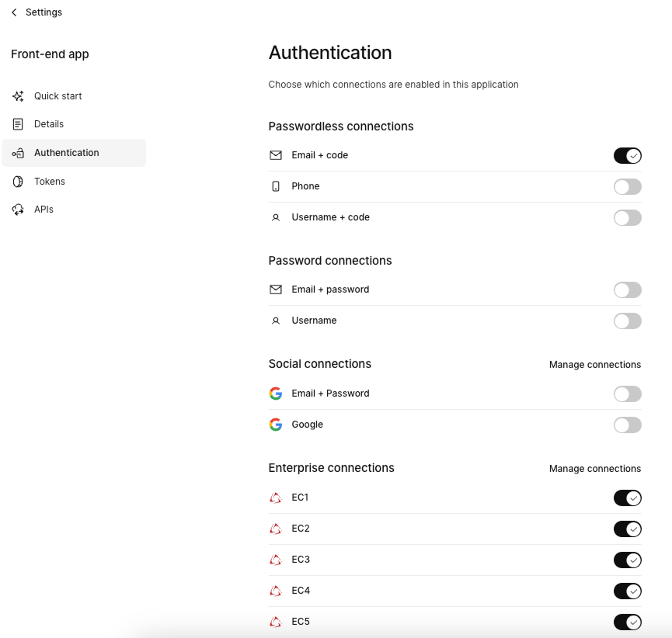Click the EC5 connection label

pos(301,622)
